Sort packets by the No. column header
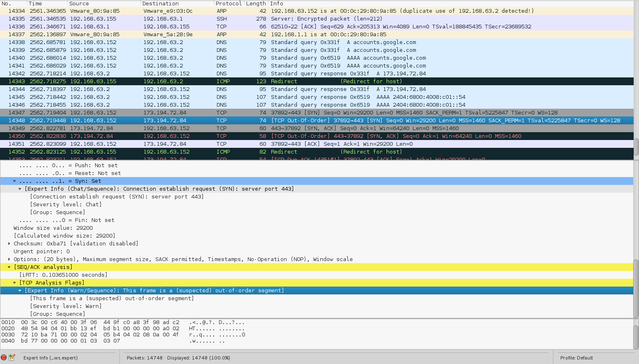 tap(14, 3)
